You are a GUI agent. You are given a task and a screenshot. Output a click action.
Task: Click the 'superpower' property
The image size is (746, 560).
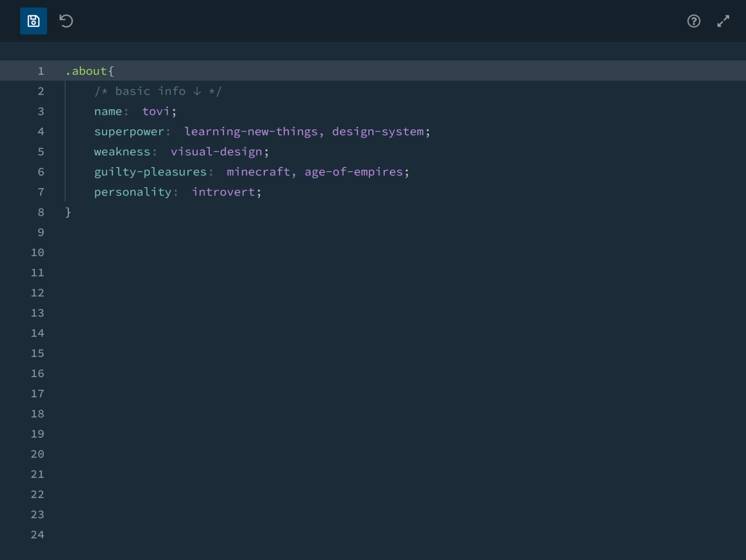click(x=129, y=132)
